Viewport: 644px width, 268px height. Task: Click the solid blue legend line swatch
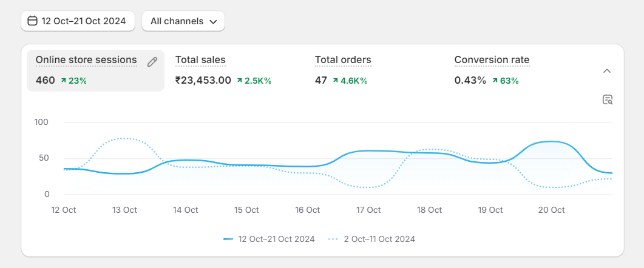tap(228, 239)
